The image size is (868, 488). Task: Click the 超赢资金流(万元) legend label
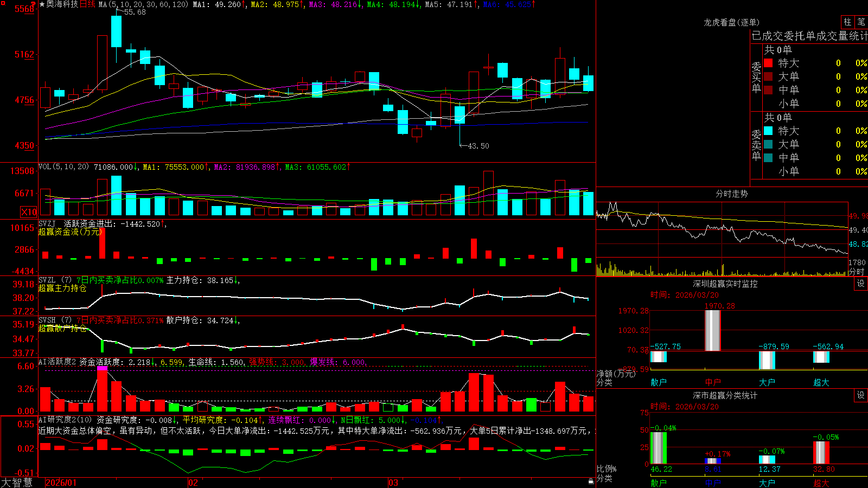71,232
